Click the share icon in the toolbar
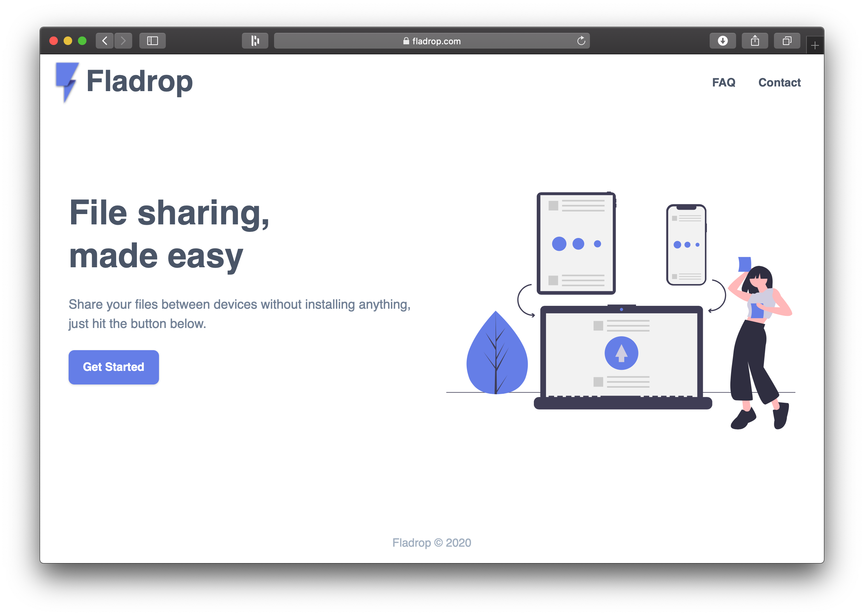Screen dimensions: 864x616 [x=755, y=41]
